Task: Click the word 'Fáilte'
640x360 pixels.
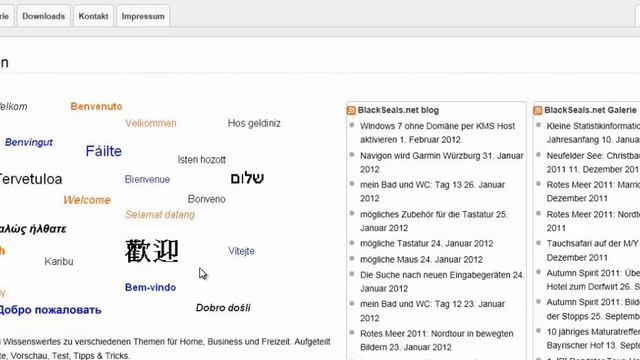Action: 104,151
